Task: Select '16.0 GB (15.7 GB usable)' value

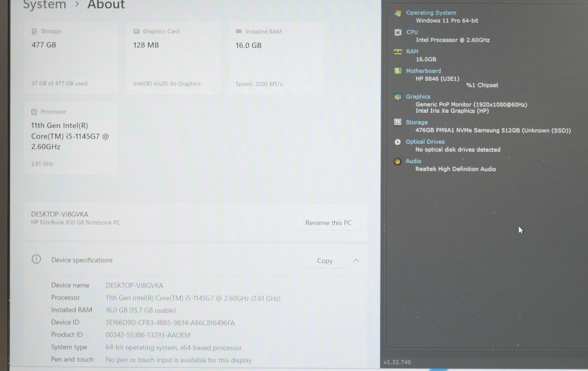Action: point(141,310)
